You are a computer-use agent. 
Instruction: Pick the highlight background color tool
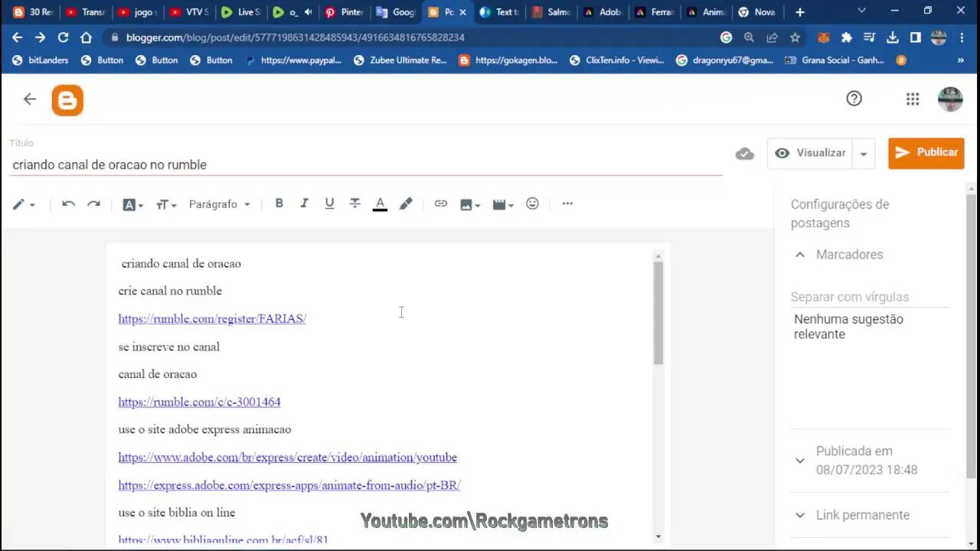coord(406,204)
